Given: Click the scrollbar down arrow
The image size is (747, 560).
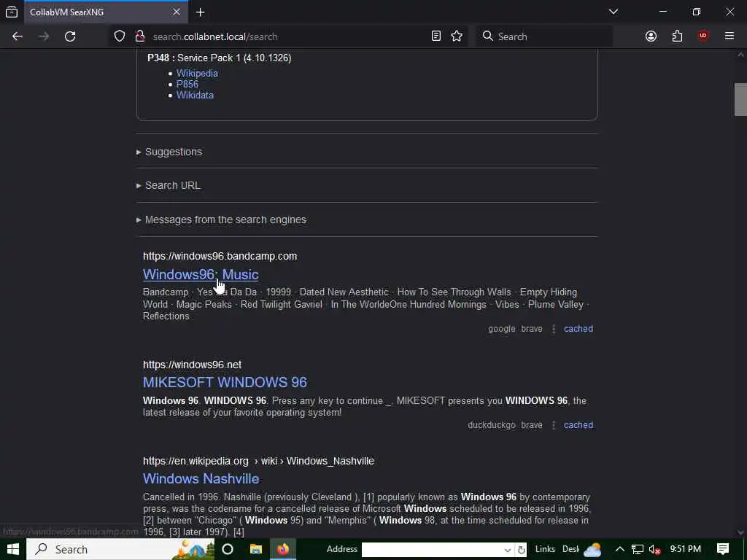Looking at the screenshot, I should 740,532.
